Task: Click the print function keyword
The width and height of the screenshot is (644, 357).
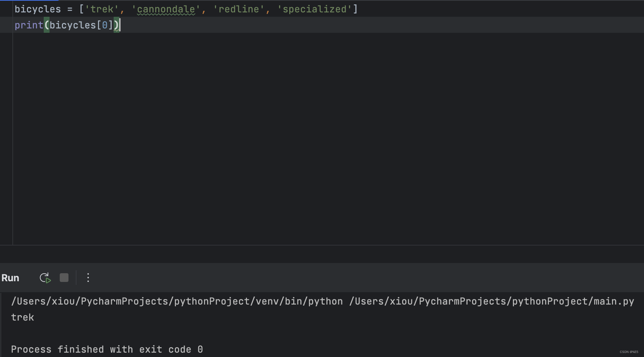Action: coord(29,25)
